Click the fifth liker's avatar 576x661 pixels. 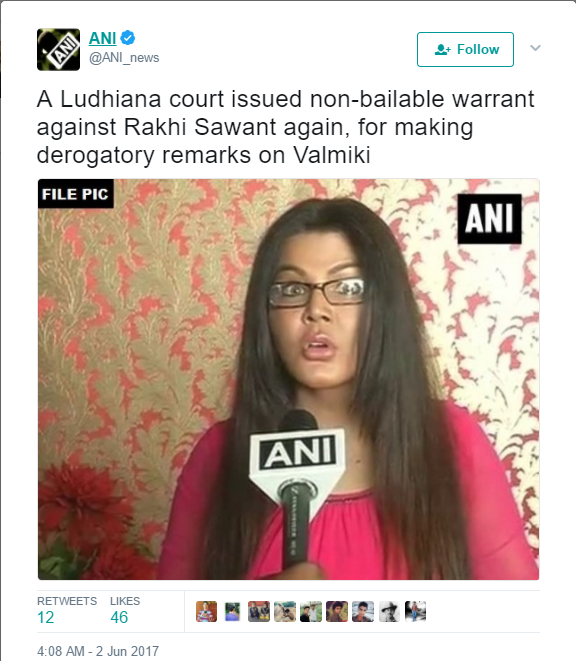311,611
